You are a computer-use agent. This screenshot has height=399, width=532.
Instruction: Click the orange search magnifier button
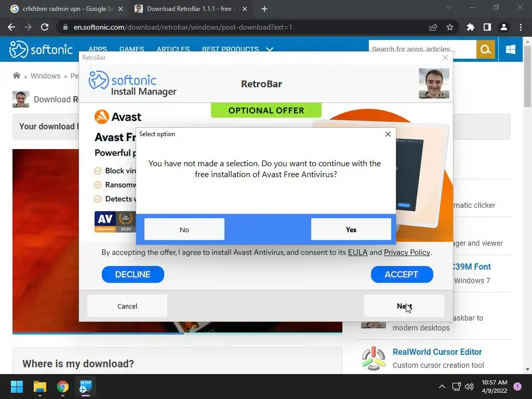tap(486, 49)
